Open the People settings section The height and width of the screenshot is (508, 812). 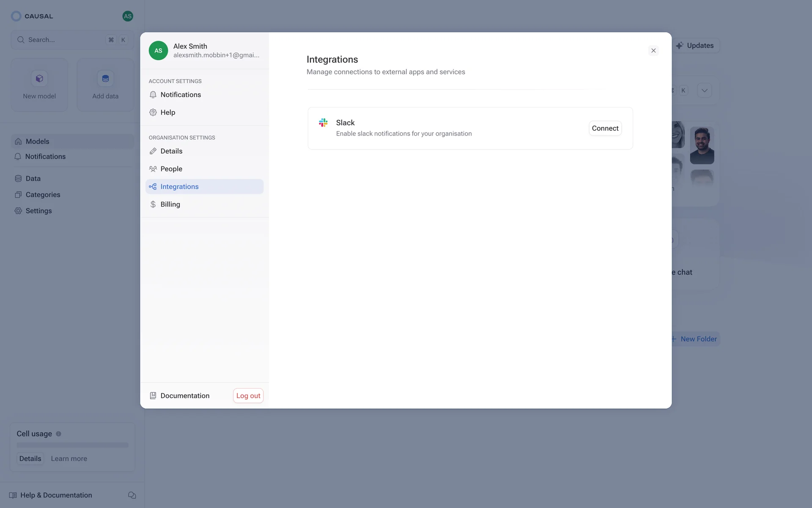pos(171,169)
